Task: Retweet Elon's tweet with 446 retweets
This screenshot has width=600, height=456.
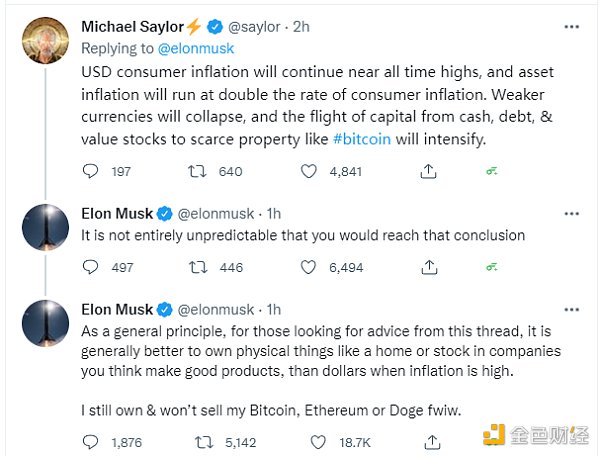Action: point(199,267)
